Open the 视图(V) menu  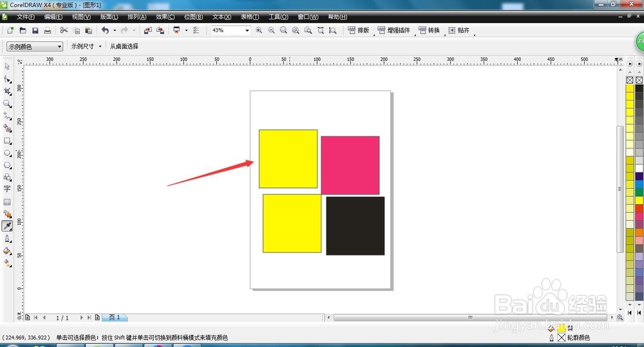click(x=81, y=17)
